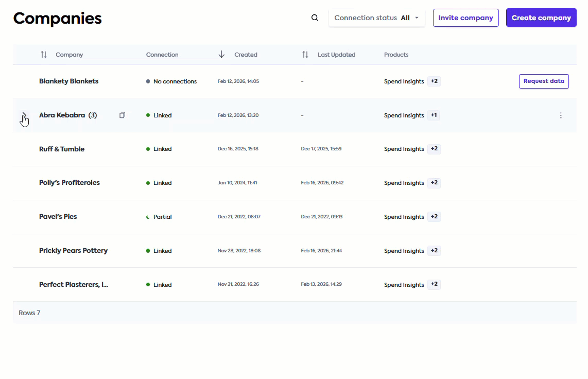Open the Connection status filter dropdown
This screenshot has width=588, height=379.
click(x=376, y=18)
